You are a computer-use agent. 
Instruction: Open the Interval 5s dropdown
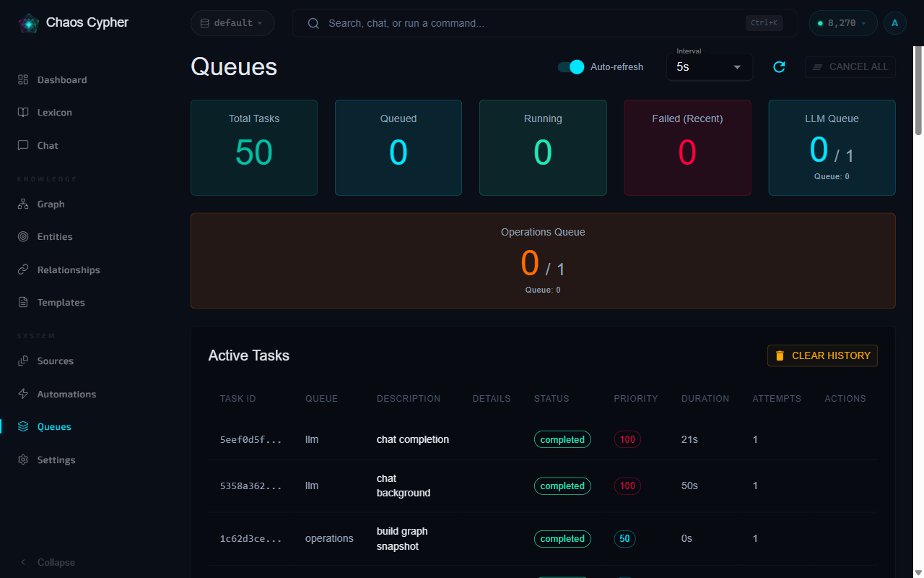pyautogui.click(x=710, y=67)
